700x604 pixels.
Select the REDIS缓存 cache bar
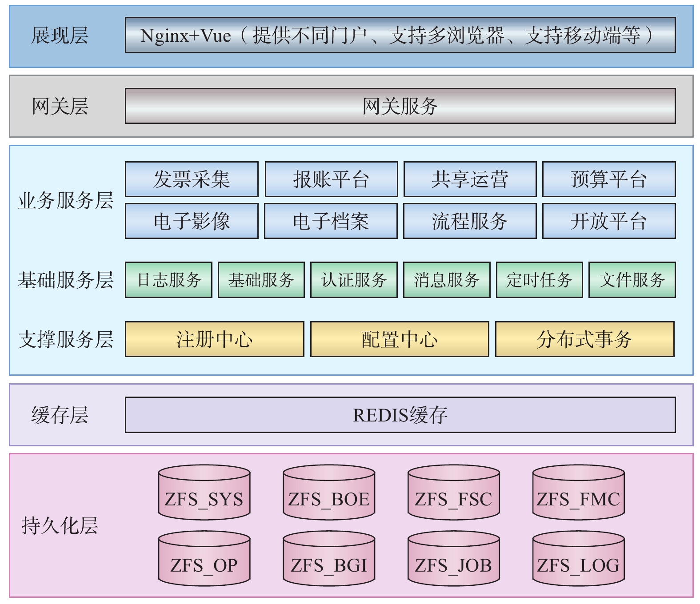click(400, 415)
